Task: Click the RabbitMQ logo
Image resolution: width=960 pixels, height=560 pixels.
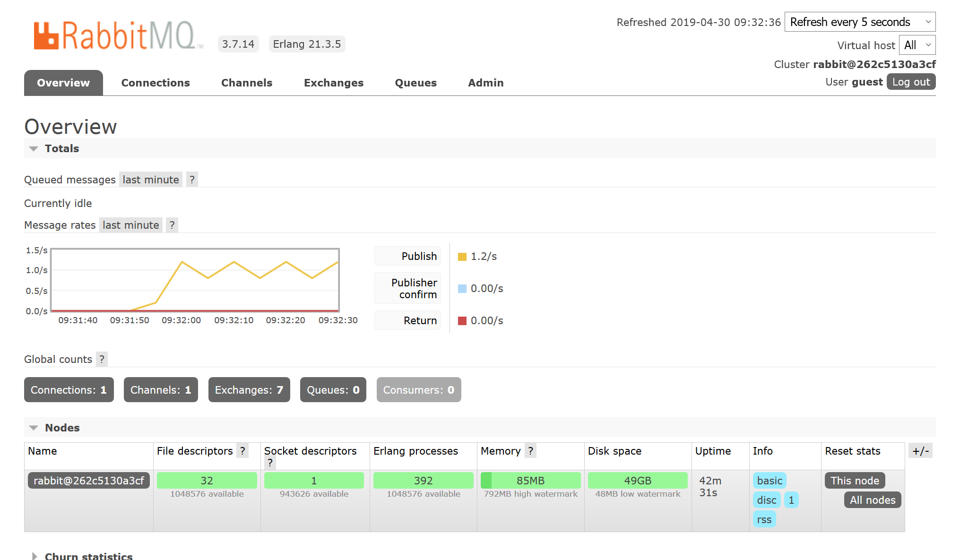Action: pos(118,35)
